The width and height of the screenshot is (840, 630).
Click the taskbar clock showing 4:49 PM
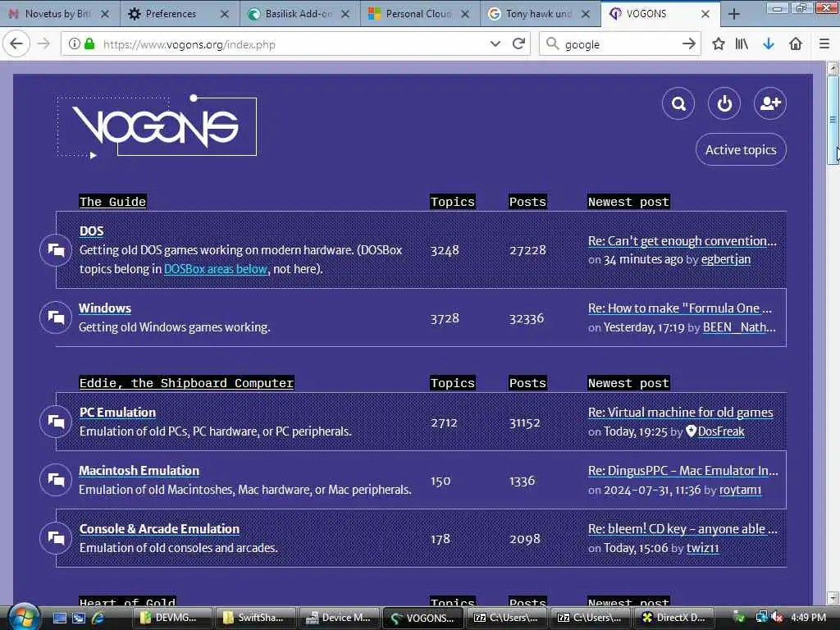coord(808,618)
